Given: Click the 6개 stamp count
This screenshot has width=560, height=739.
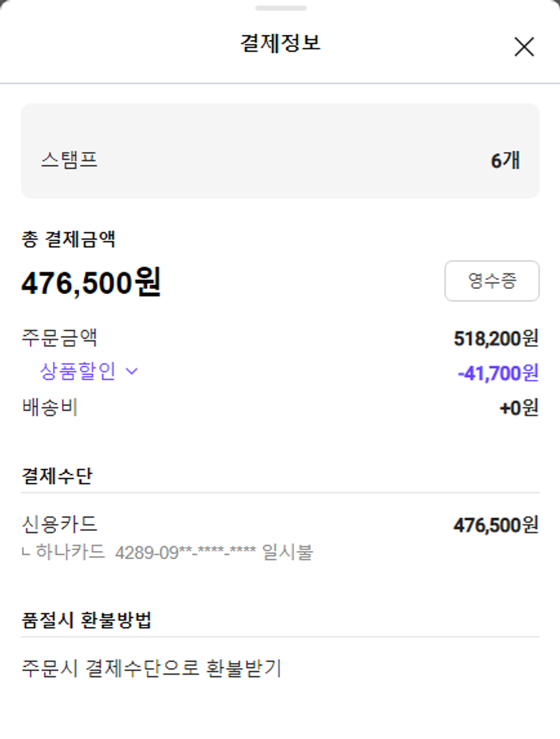Looking at the screenshot, I should point(505,160).
